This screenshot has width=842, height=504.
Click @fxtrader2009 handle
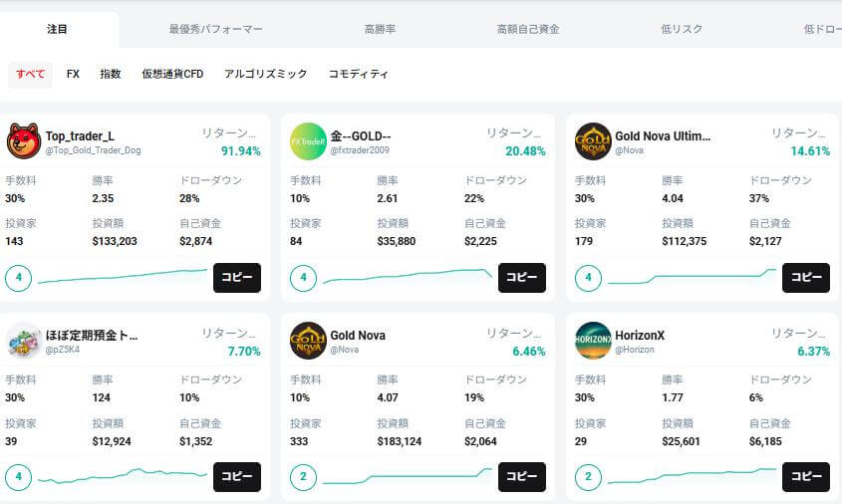[360, 150]
